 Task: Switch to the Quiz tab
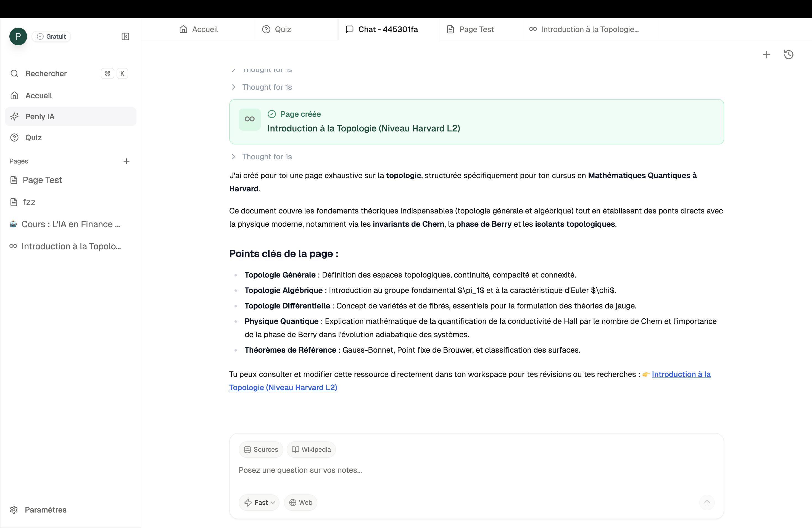283,29
